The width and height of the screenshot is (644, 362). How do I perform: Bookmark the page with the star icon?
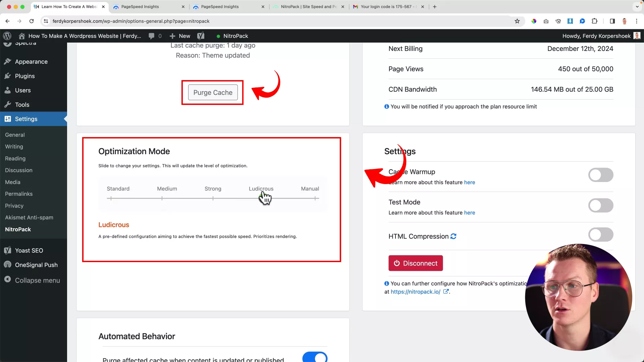517,21
